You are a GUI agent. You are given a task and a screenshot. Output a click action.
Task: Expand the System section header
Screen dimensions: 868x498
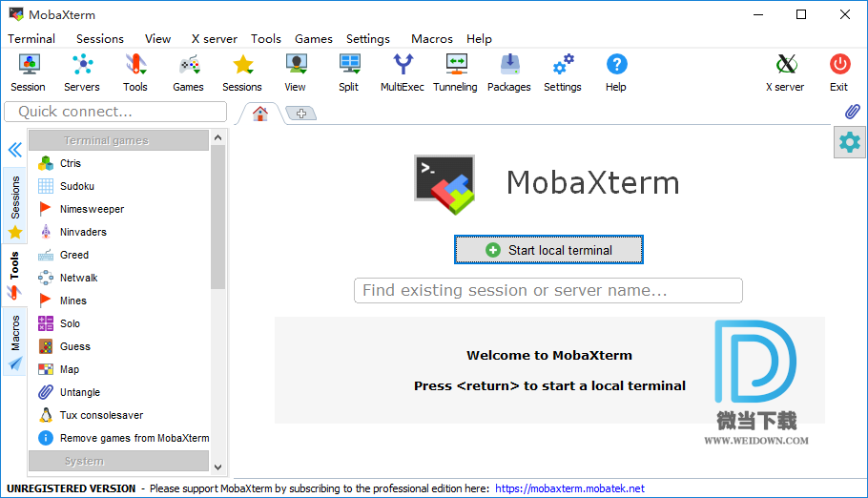[x=118, y=461]
